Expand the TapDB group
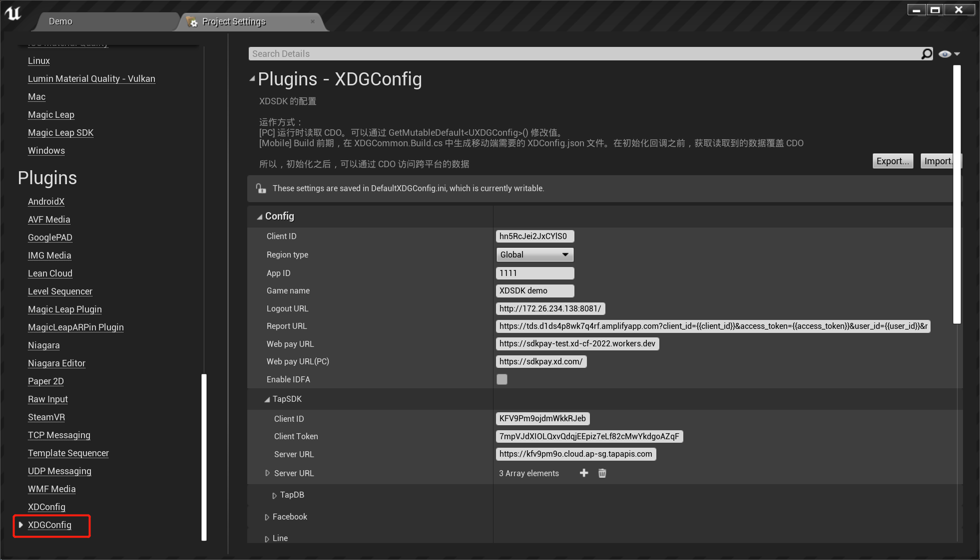The image size is (980, 560). [274, 495]
